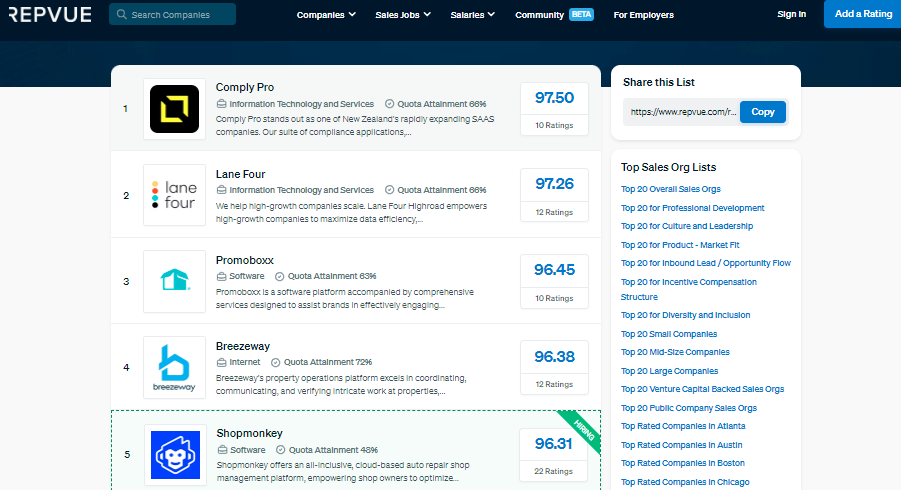
Task: Click the quota checkmark icon for Comply Pro
Action: 389,104
